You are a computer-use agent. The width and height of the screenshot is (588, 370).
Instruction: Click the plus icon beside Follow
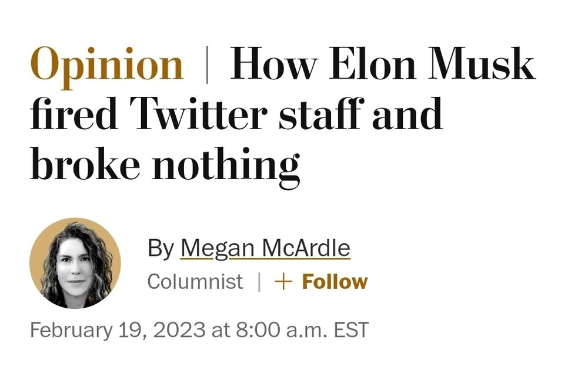(x=285, y=281)
